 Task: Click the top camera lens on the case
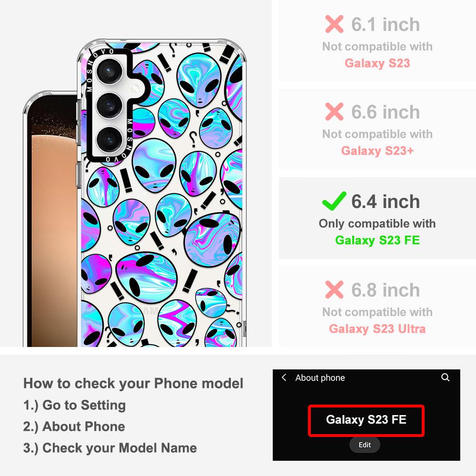coord(109,72)
